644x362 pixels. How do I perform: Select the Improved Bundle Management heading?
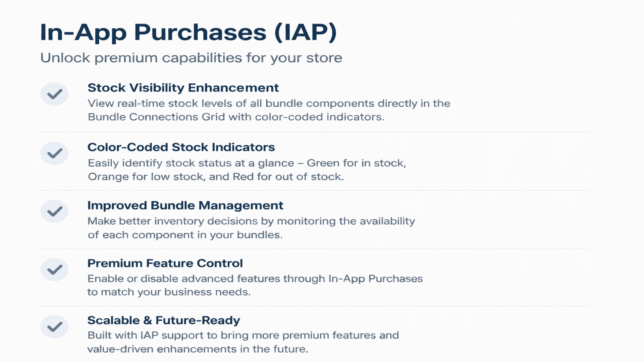pyautogui.click(x=185, y=205)
